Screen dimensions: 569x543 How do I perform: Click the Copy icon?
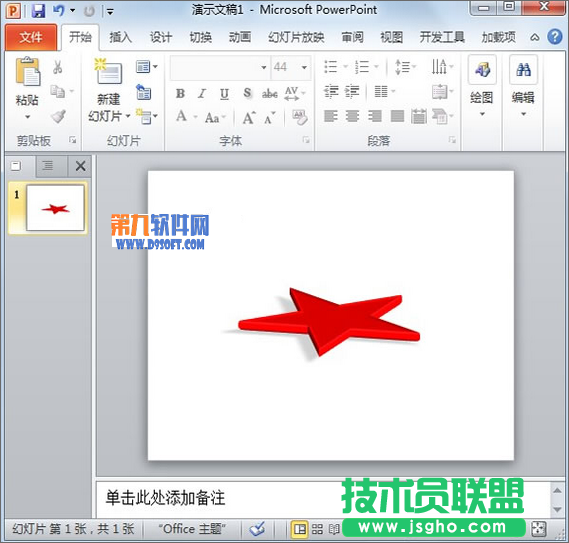[x=58, y=91]
